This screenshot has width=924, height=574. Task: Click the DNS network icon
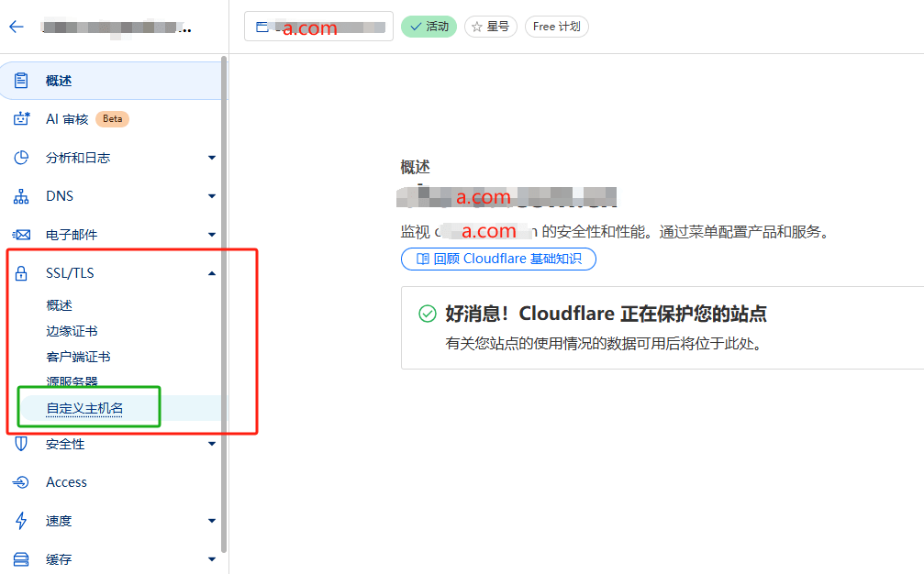pos(21,196)
